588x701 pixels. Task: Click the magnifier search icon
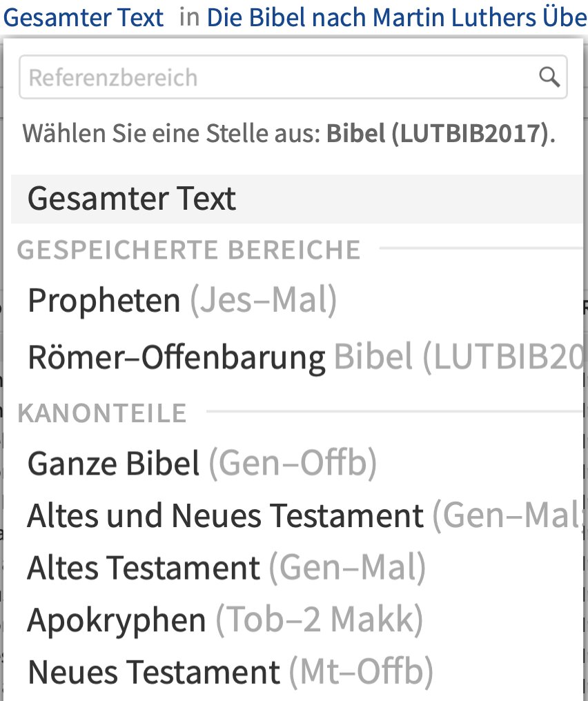pyautogui.click(x=549, y=77)
